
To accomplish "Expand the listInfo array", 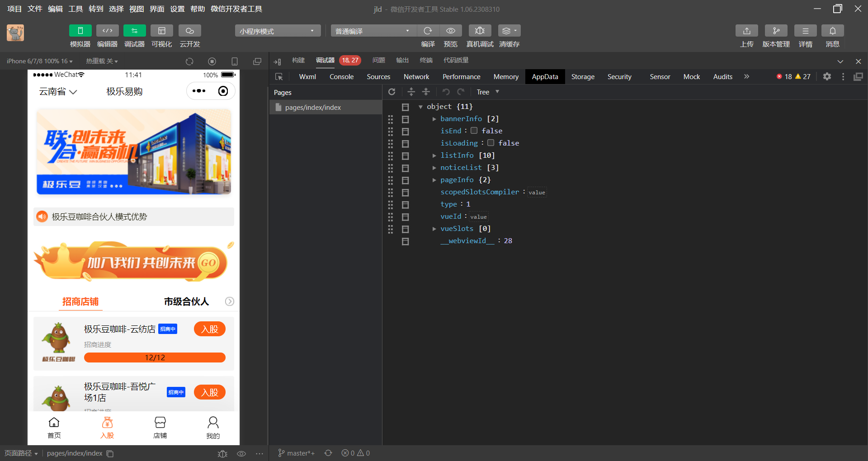I will [x=434, y=155].
